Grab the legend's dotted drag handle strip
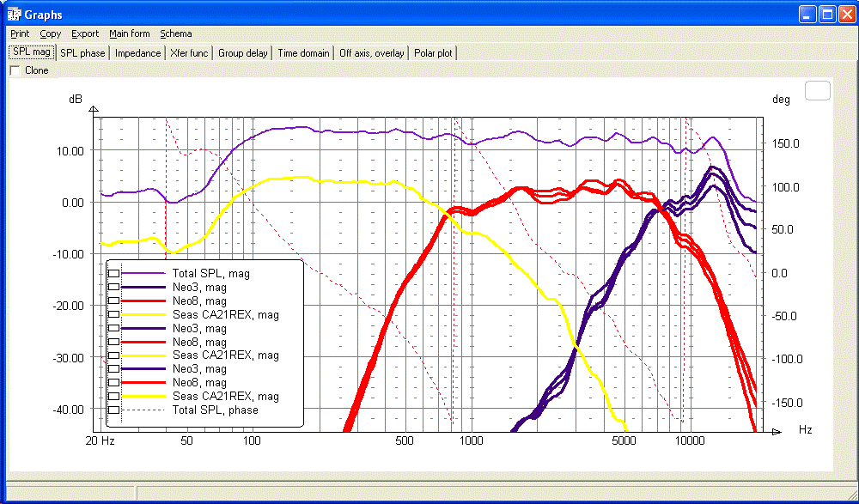 click(114, 343)
